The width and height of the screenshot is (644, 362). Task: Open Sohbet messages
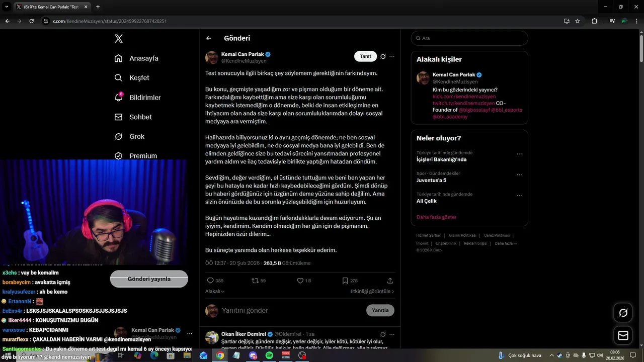coord(133,117)
